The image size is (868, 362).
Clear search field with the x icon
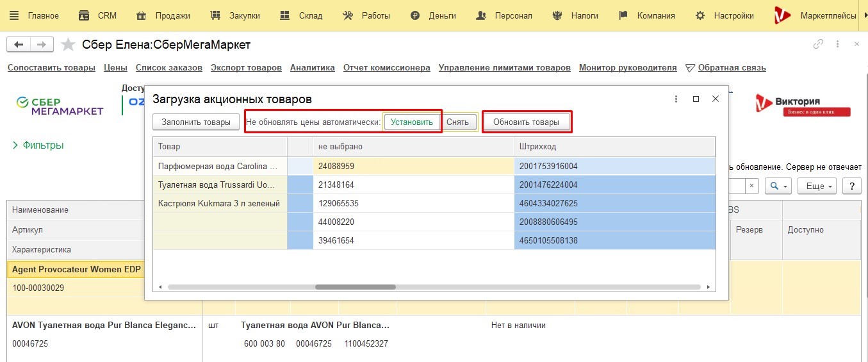point(752,186)
